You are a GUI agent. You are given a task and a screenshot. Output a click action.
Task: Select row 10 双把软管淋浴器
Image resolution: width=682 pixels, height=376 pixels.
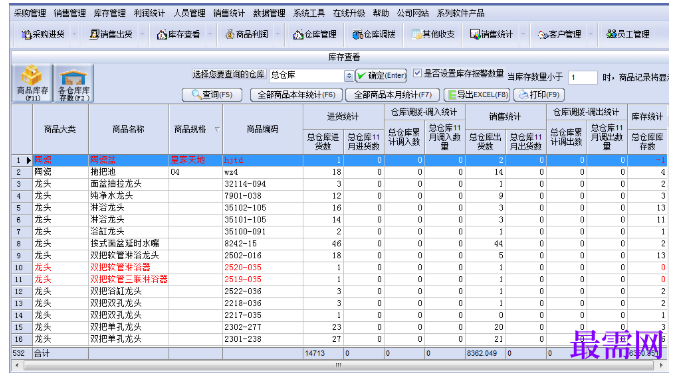coord(339,267)
